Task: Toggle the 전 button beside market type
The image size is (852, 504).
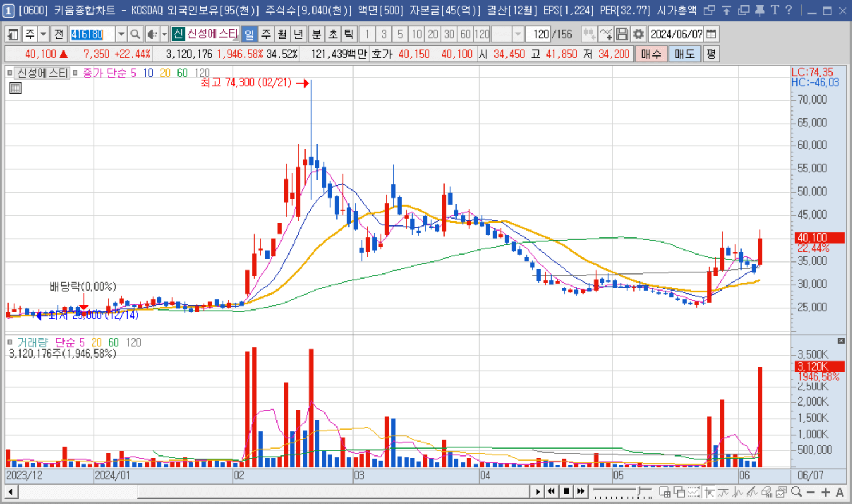Action: coord(59,34)
